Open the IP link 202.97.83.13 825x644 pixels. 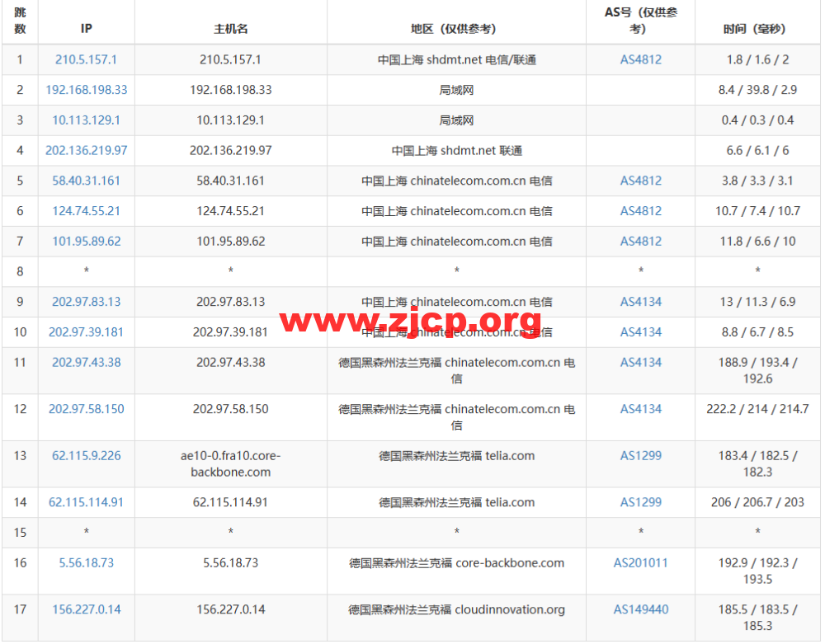pyautogui.click(x=87, y=302)
